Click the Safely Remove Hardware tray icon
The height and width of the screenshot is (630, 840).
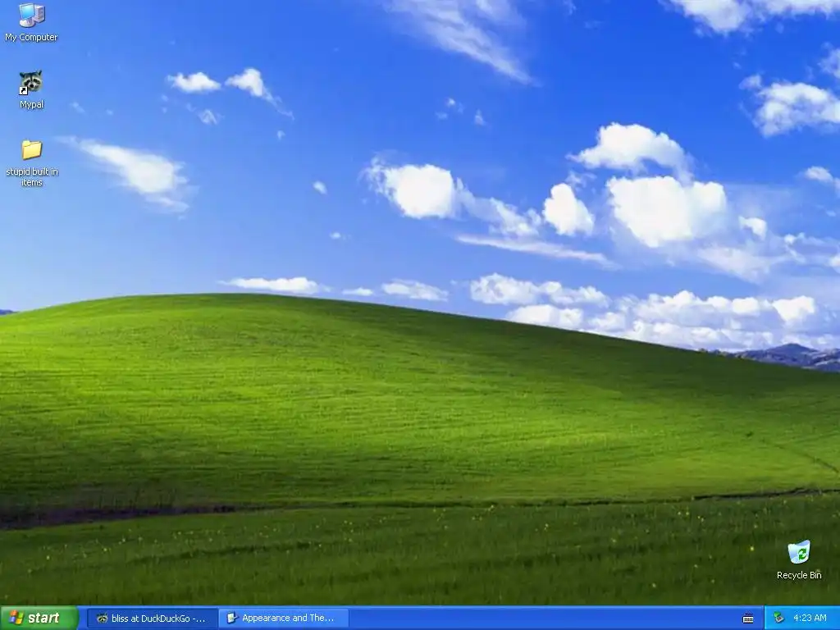pyautogui.click(x=778, y=619)
